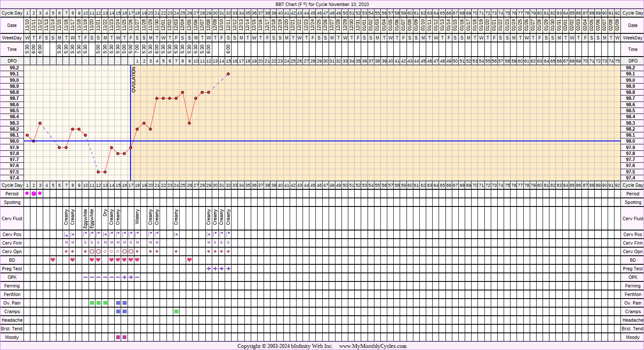
Task: Click Moody square on cycle day 15
Action: point(118,337)
